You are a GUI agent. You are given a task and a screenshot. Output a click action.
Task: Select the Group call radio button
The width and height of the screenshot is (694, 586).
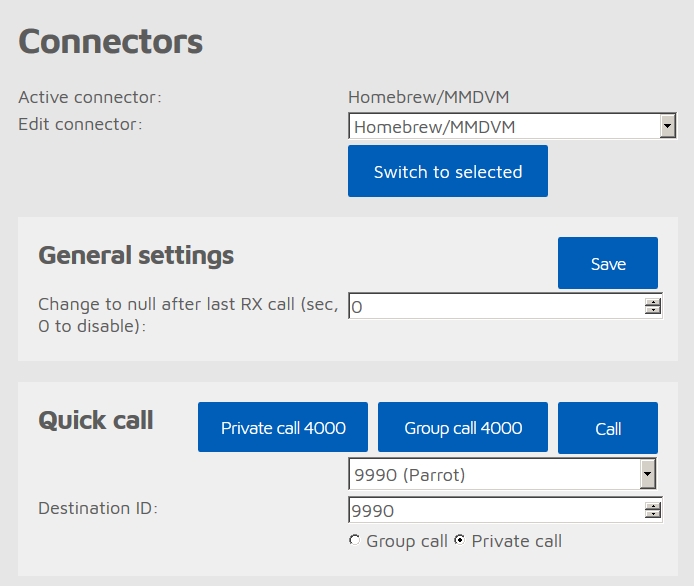pos(354,540)
